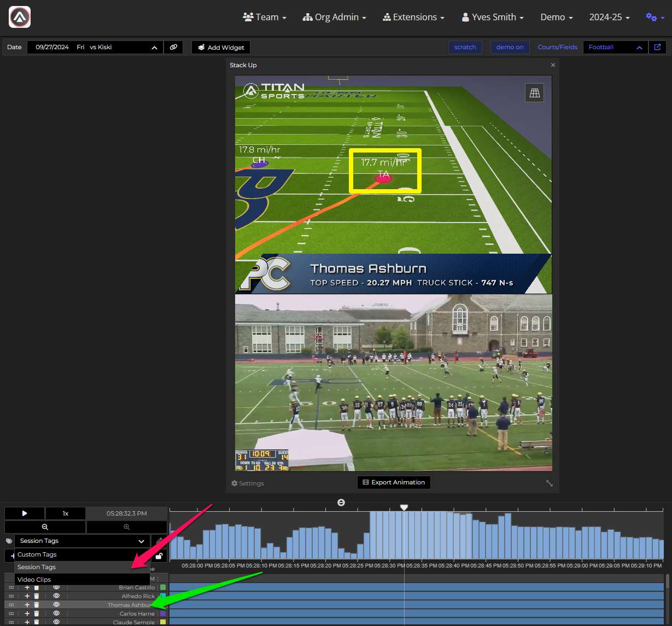Select the TA player marker on field
672x626 pixels.
[x=383, y=178]
